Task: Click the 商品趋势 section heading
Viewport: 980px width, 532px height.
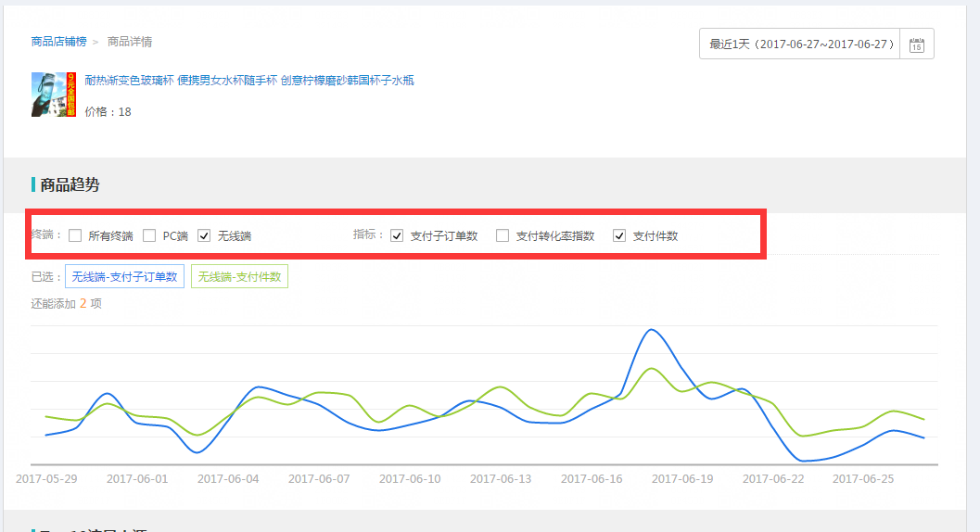Action: tap(70, 184)
